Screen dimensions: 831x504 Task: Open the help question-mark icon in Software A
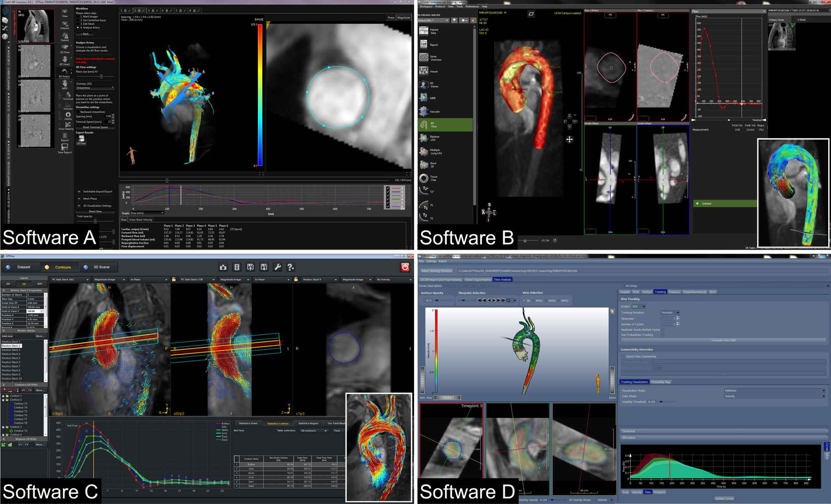pyautogui.click(x=5, y=36)
